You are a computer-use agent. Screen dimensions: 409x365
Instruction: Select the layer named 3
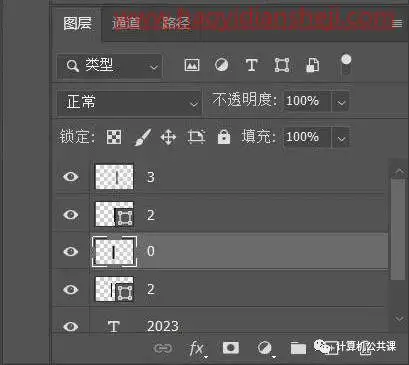[151, 177]
